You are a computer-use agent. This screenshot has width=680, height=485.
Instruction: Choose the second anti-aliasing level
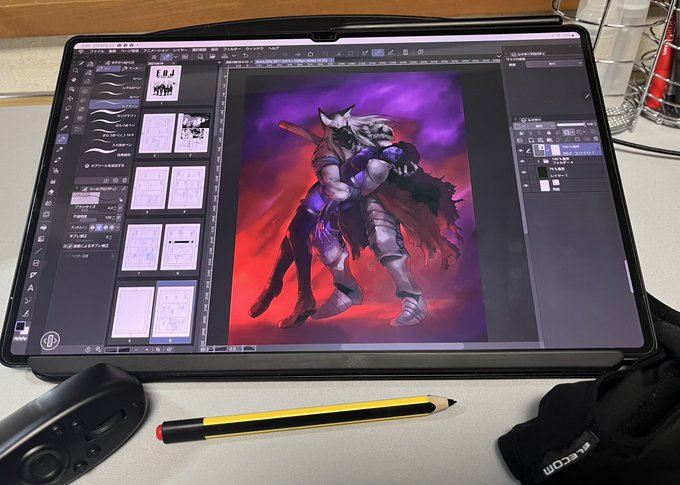[99, 227]
